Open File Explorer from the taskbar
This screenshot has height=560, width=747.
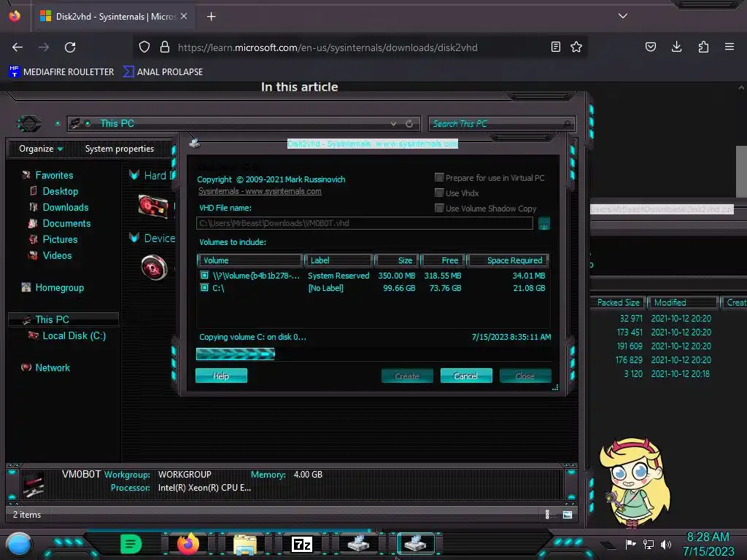click(245, 544)
